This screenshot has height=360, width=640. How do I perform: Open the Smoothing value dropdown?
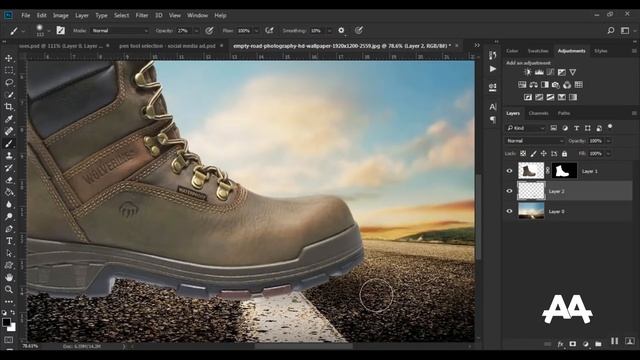click(x=329, y=31)
